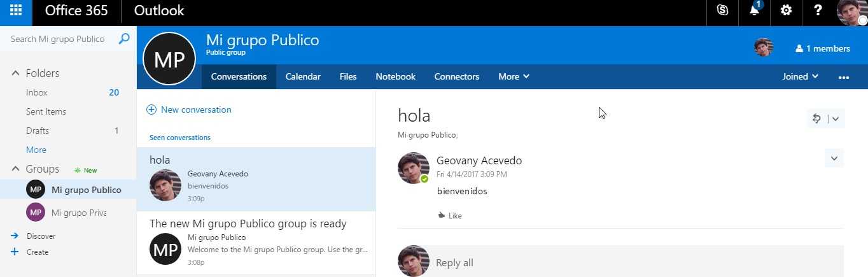Click Outlook app title

pos(159,11)
